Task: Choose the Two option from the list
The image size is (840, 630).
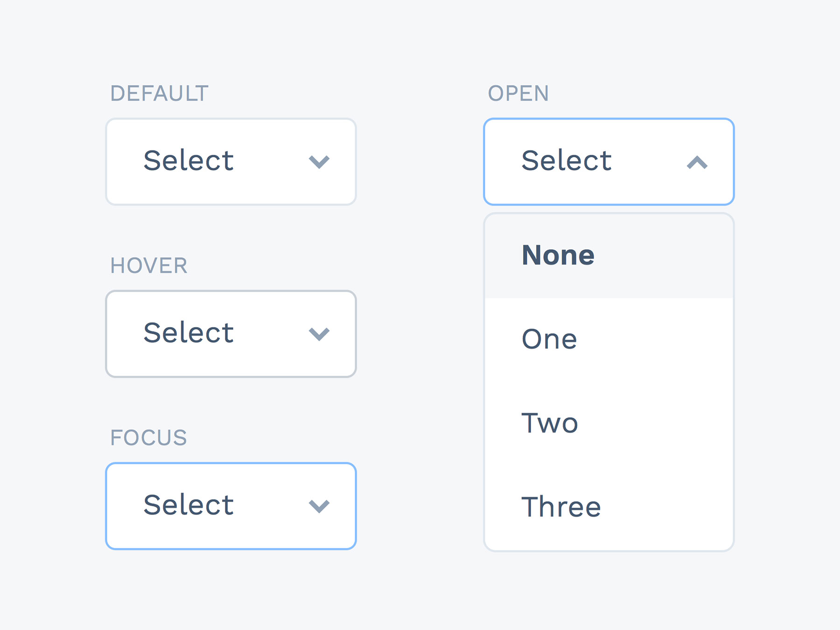Action: coord(550,423)
